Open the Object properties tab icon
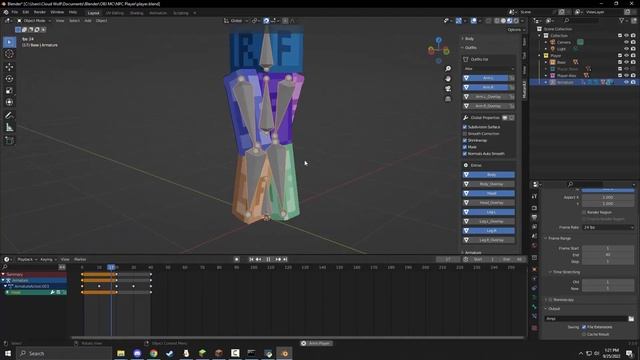640x360 pixels. pyautogui.click(x=534, y=269)
